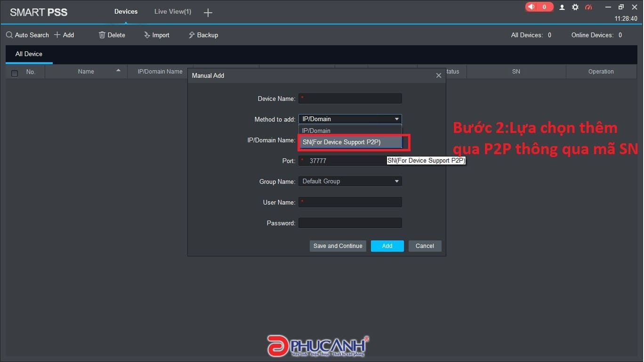Choose IP/Domain option in dropdown list

(350, 131)
